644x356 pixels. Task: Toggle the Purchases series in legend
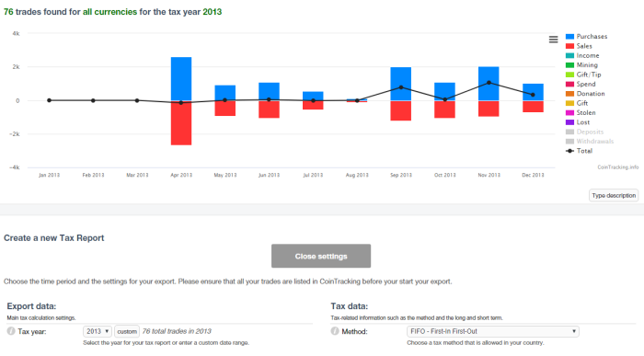[586, 37]
